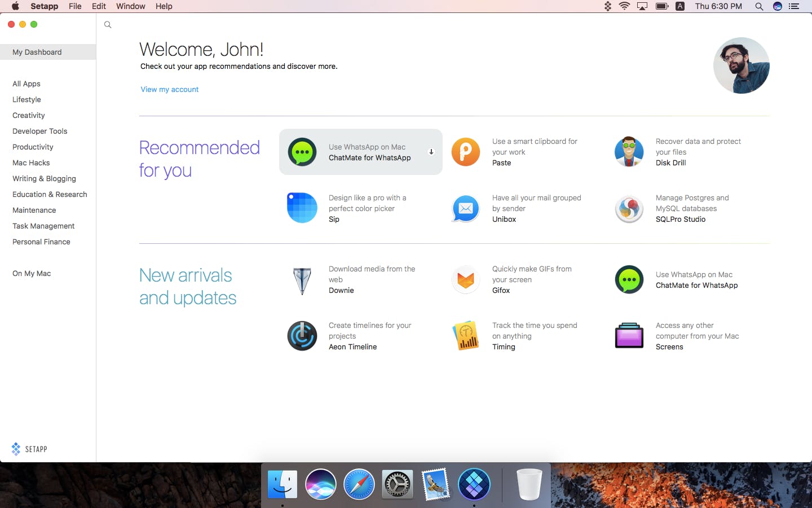The height and width of the screenshot is (508, 812).
Task: Click the SQLPro Studio app name
Action: tap(681, 219)
